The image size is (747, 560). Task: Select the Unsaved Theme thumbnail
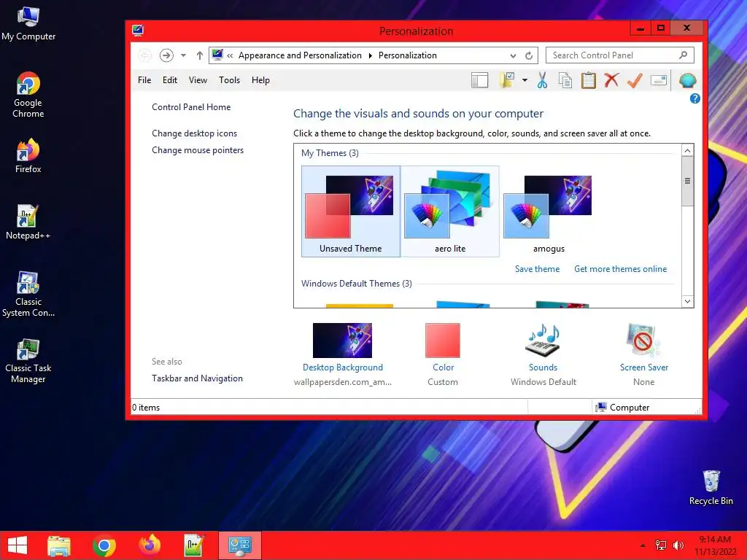click(351, 211)
